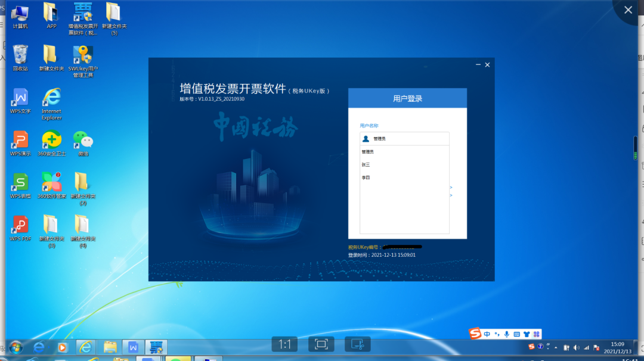Open folder 新建文件夹 (4)
The height and width of the screenshot is (361, 644).
click(x=83, y=231)
